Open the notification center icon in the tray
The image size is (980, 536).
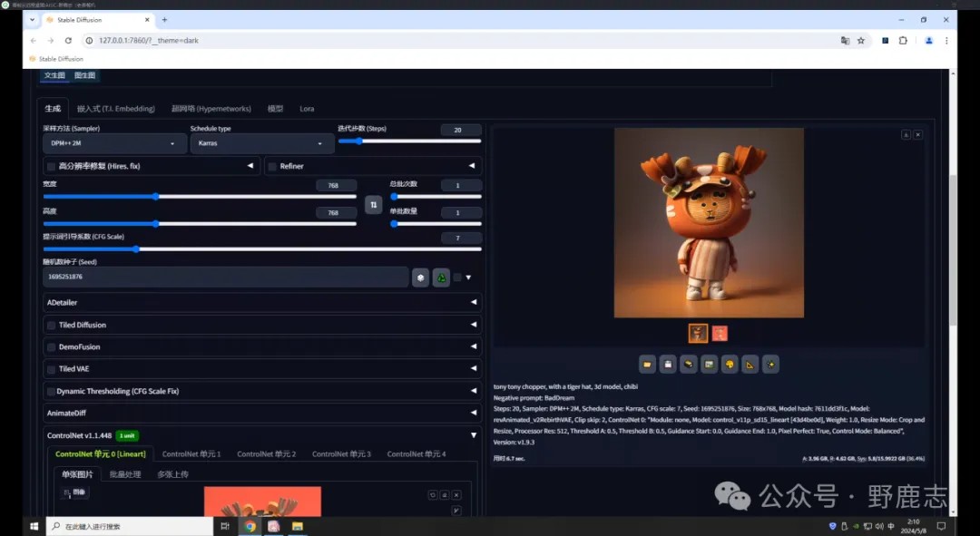[x=941, y=526]
